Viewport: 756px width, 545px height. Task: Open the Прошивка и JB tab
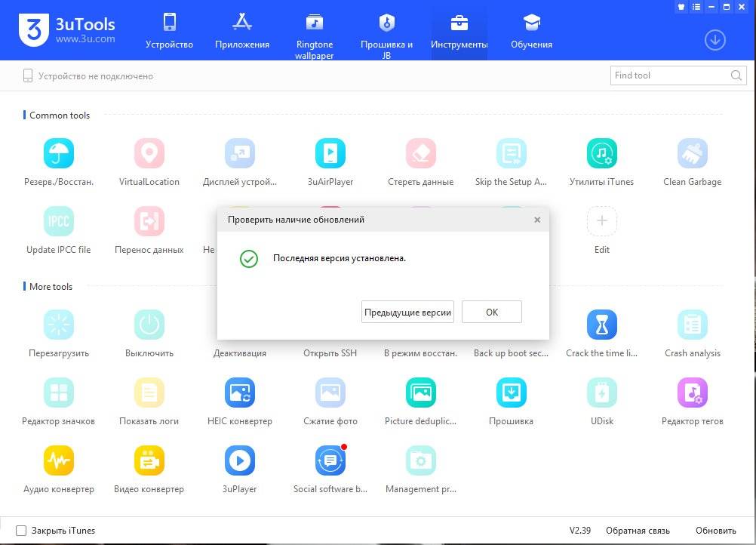click(x=387, y=35)
